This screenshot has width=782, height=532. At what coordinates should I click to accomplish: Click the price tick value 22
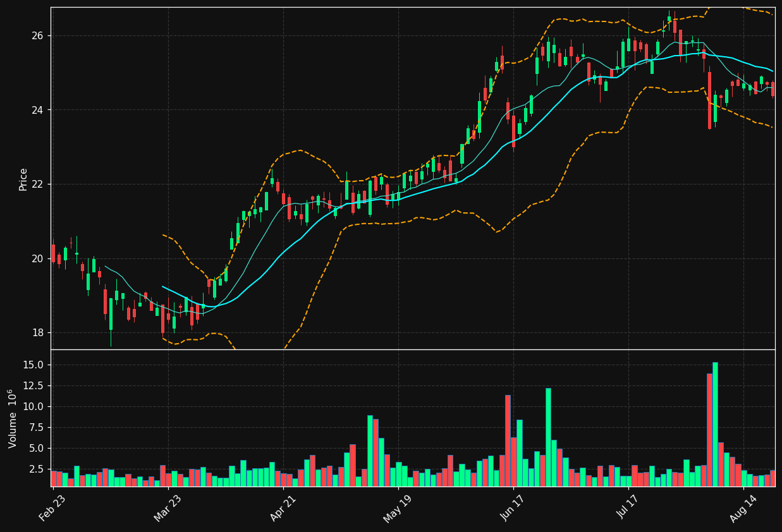click(39, 184)
